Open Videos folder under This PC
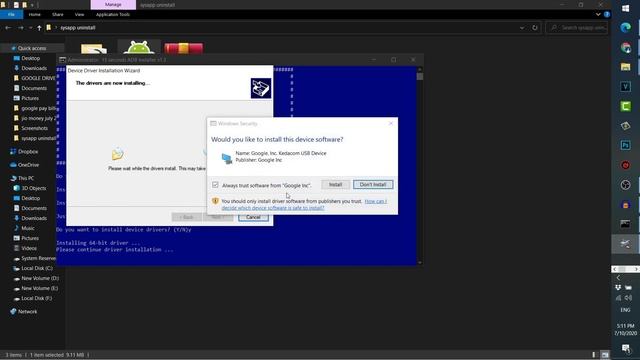 coord(29,248)
